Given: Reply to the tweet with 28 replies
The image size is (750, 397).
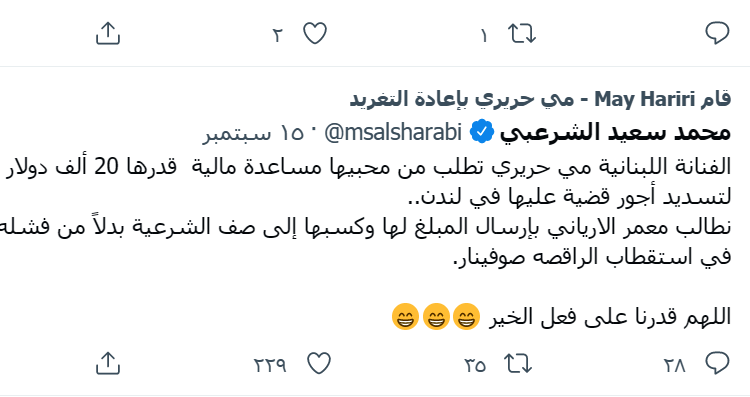Looking at the screenshot, I should point(717,364).
